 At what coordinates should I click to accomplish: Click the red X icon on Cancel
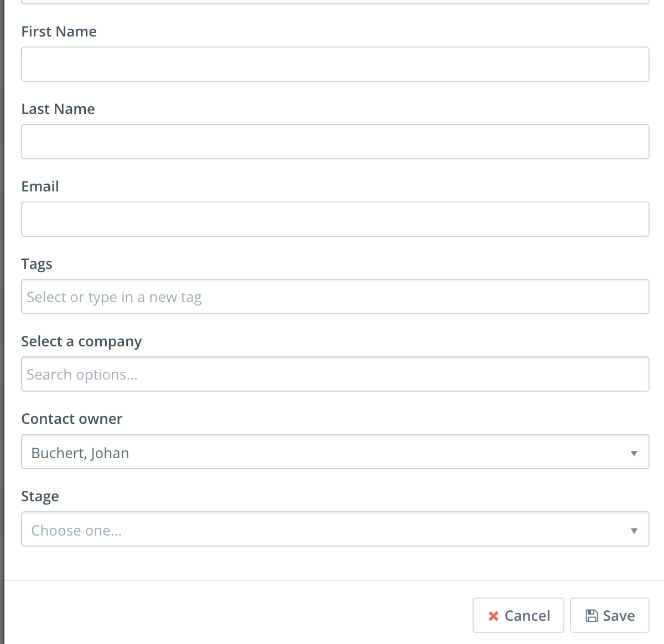point(494,616)
